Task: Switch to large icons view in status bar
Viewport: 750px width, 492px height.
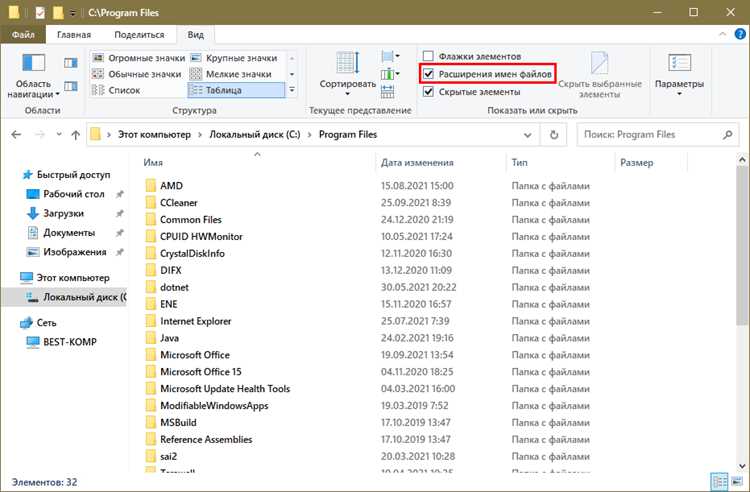Action: (x=738, y=482)
